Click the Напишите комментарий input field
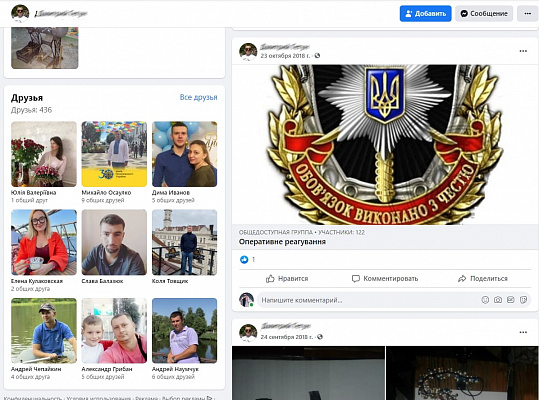Image resolution: width=539 pixels, height=400 pixels. (368, 300)
